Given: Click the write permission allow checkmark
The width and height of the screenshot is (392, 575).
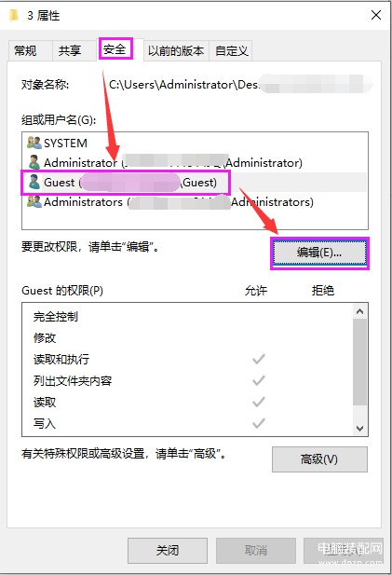Looking at the screenshot, I should (x=259, y=423).
